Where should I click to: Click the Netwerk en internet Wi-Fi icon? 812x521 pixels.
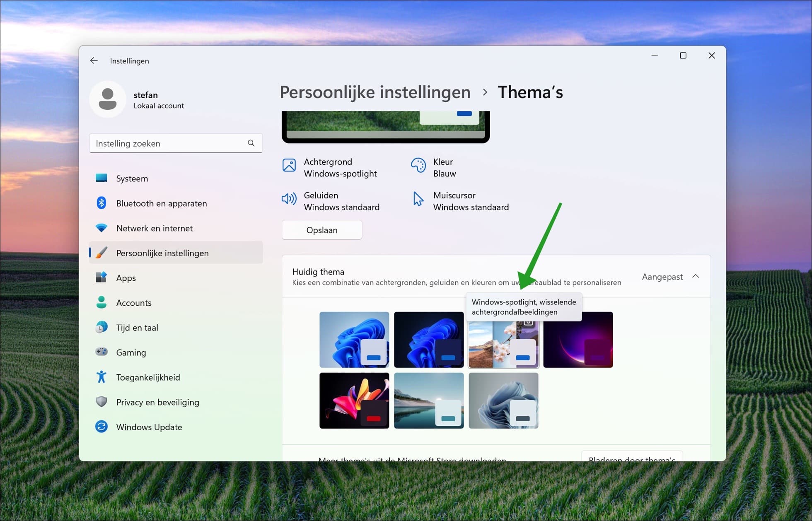(x=101, y=228)
